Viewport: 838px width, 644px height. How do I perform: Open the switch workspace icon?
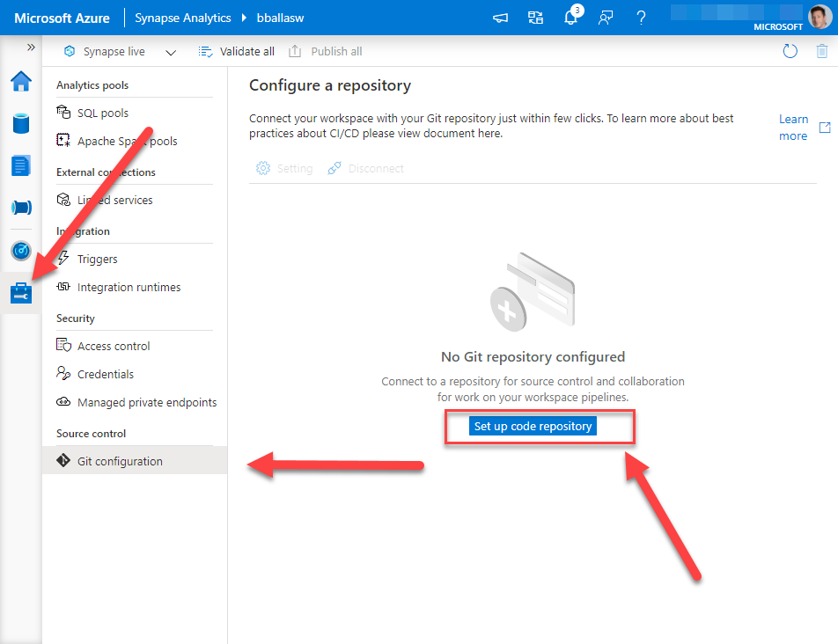(x=535, y=18)
